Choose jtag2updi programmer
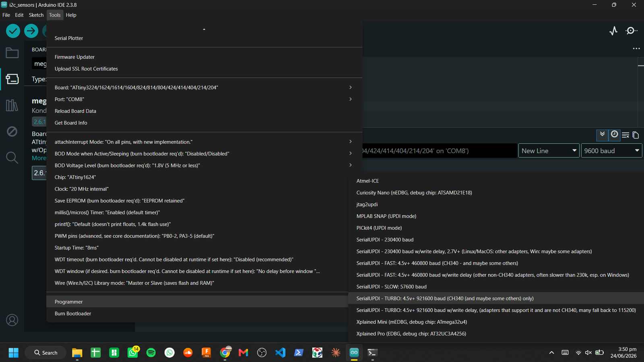 pyautogui.click(x=496, y=205)
